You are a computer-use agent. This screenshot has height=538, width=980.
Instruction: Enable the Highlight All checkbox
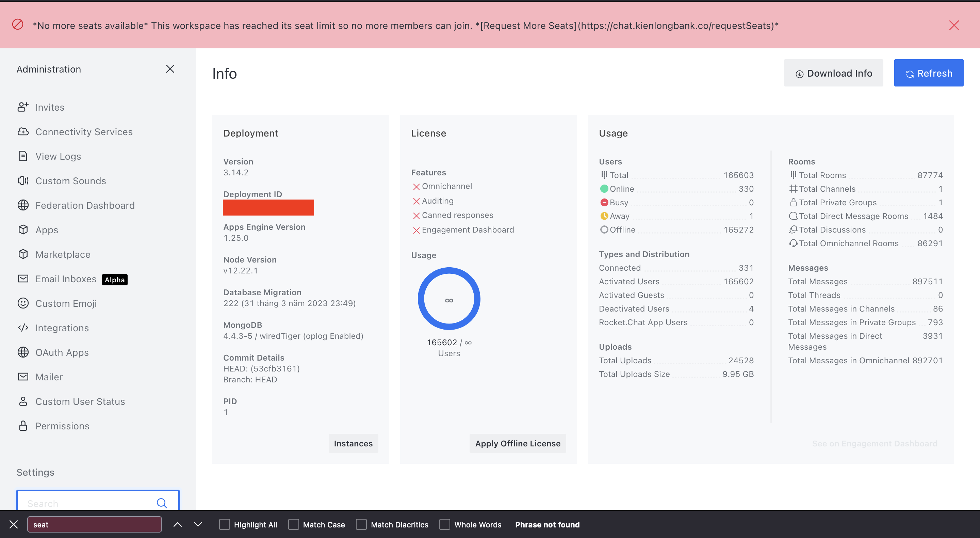(x=225, y=524)
